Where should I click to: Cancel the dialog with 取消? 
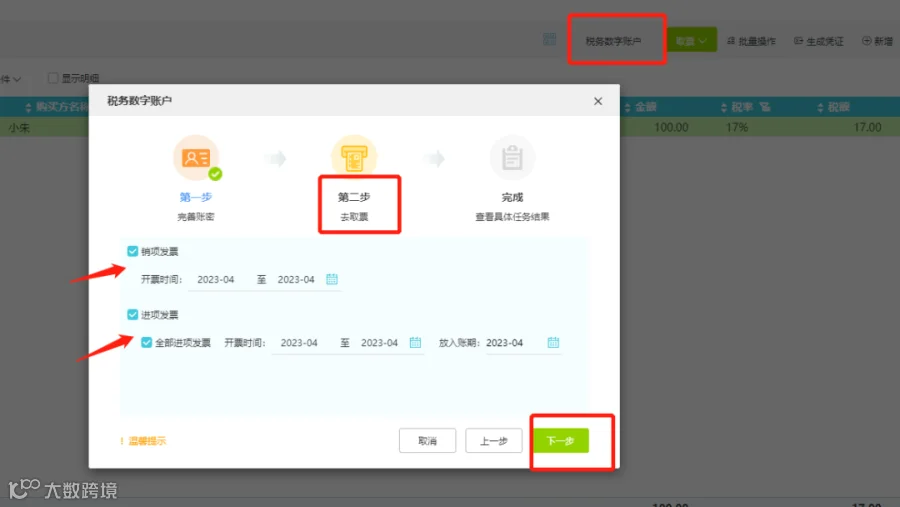point(427,440)
